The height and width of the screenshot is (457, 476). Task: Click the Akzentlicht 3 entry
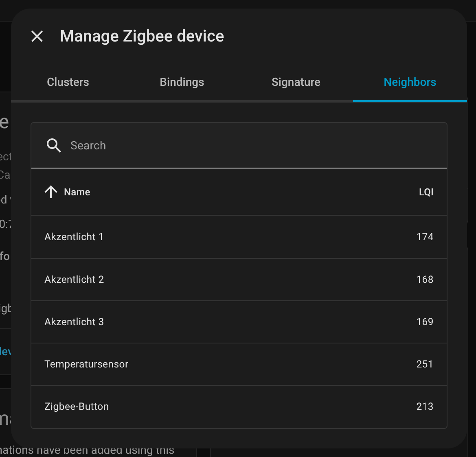tap(74, 322)
